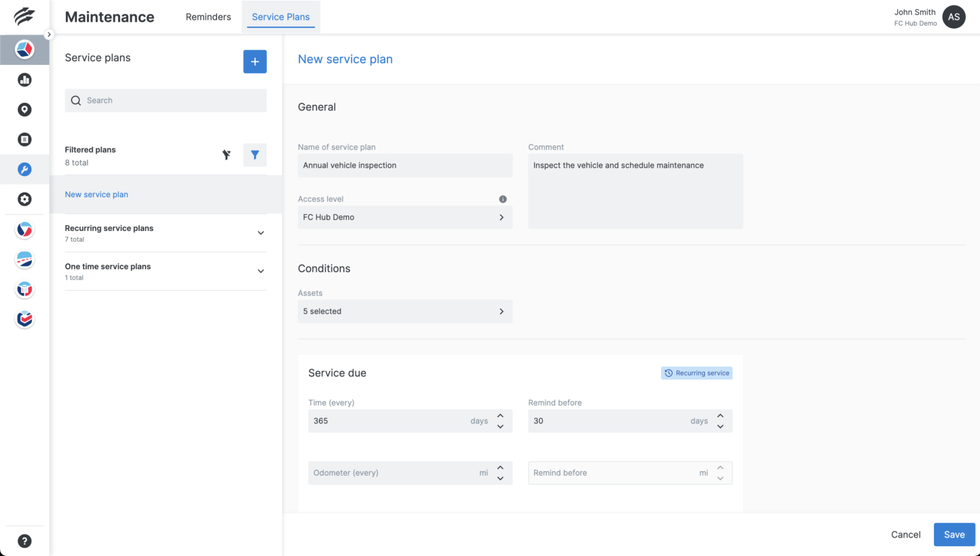Open the reports list icon in sidebar
The height and width of the screenshot is (556, 980).
[x=24, y=140]
